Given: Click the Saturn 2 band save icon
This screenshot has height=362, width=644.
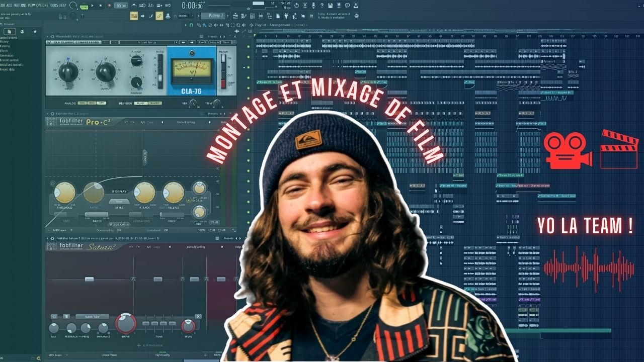Looking at the screenshot, I should (66, 316).
